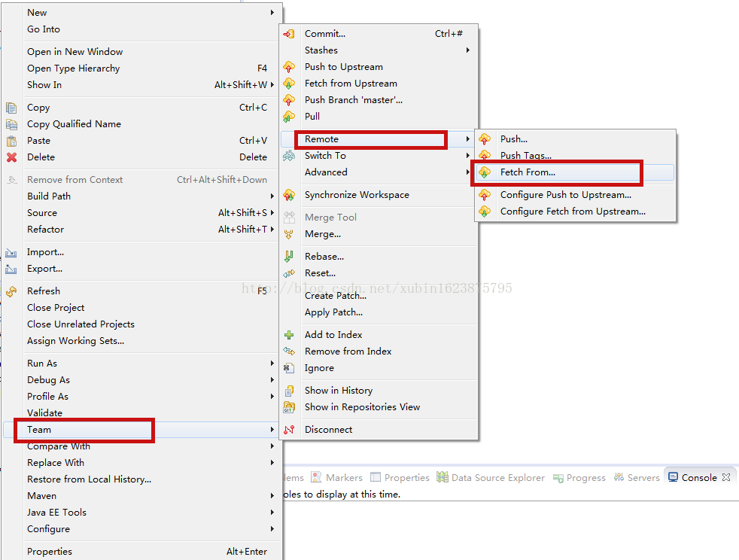The height and width of the screenshot is (560, 739).
Task: Expand the Build Path submenu arrow
Action: (x=272, y=196)
